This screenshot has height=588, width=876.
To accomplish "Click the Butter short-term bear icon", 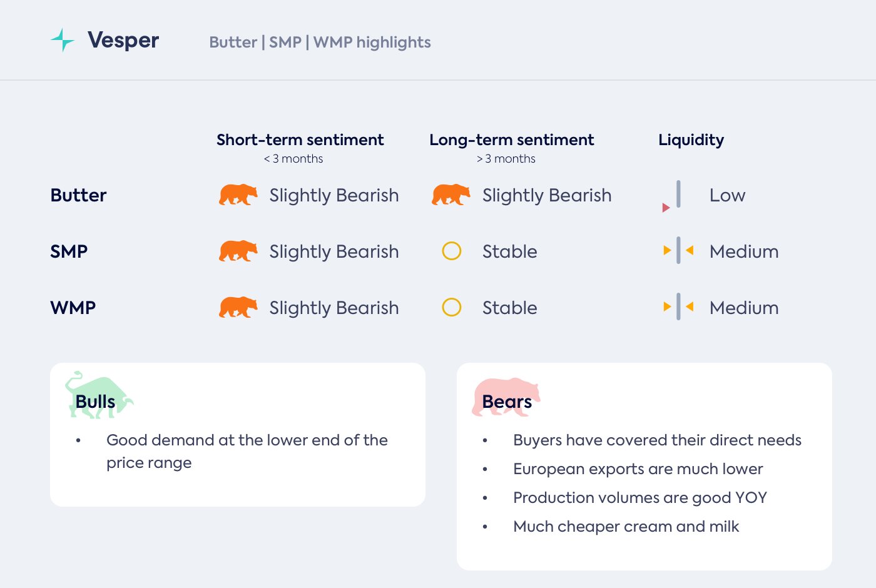I will (x=238, y=195).
